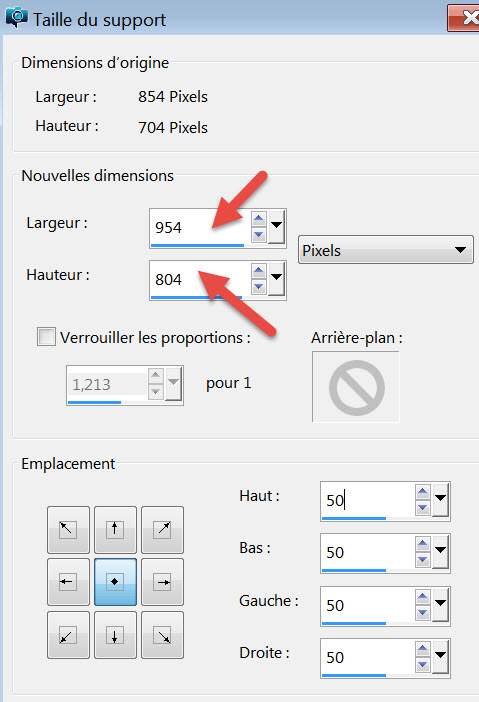The height and width of the screenshot is (702, 479).
Task: Select bottom-right placement arrow button
Action: [163, 635]
